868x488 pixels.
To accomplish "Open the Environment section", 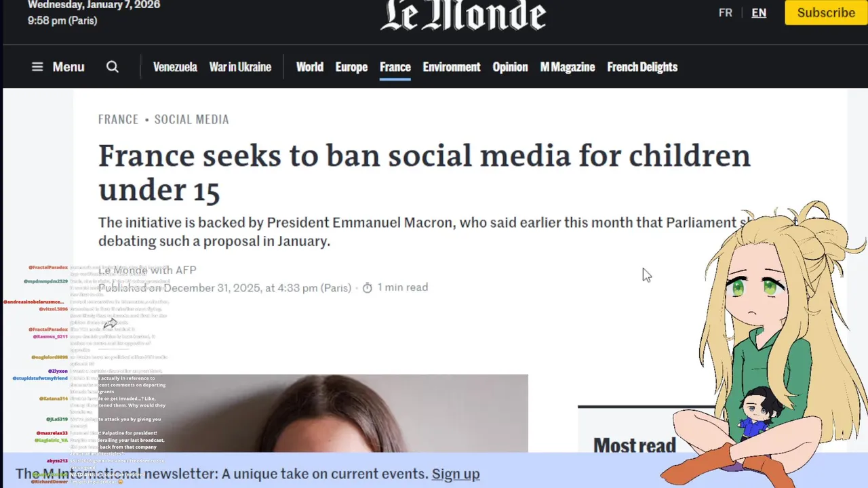I will click(452, 67).
